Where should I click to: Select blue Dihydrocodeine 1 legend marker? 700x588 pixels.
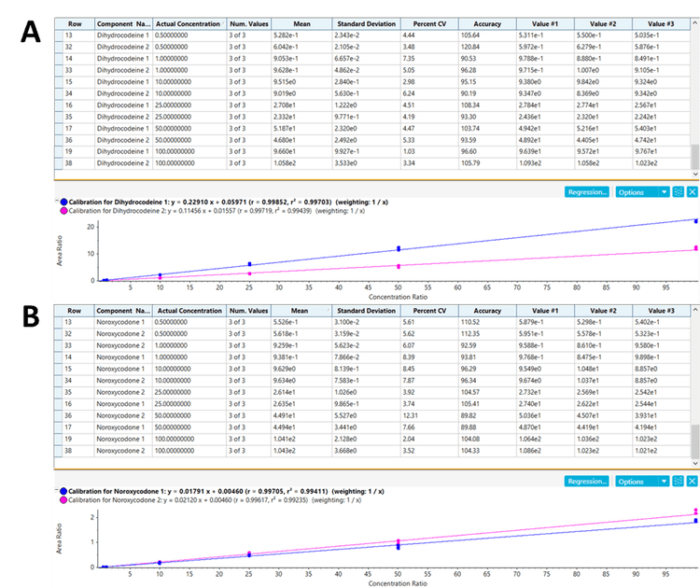click(x=63, y=202)
